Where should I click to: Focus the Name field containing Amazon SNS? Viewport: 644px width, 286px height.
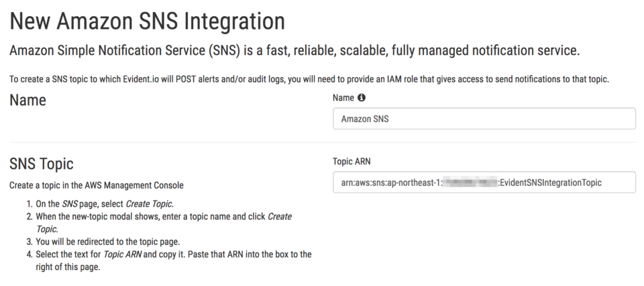pos(484,119)
